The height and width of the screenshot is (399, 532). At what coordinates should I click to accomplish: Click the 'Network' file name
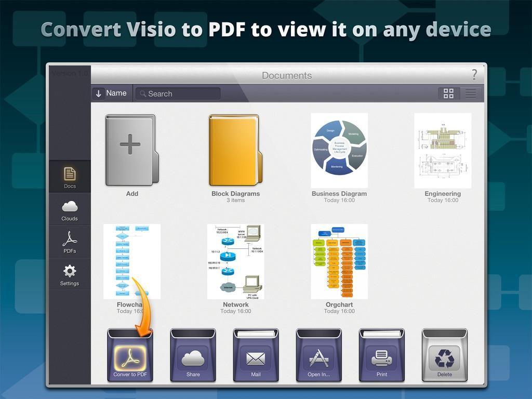coord(236,304)
